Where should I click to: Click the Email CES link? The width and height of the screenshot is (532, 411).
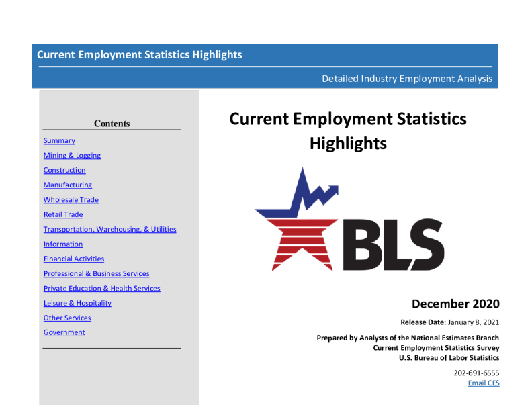click(483, 383)
